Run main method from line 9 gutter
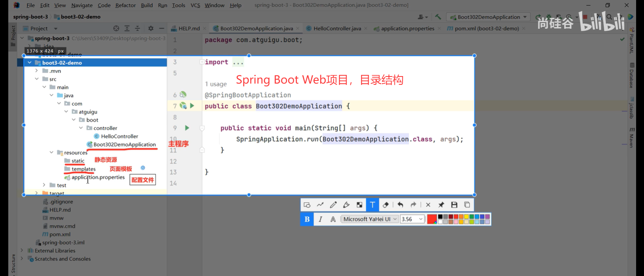The height and width of the screenshot is (276, 644). pyautogui.click(x=187, y=128)
